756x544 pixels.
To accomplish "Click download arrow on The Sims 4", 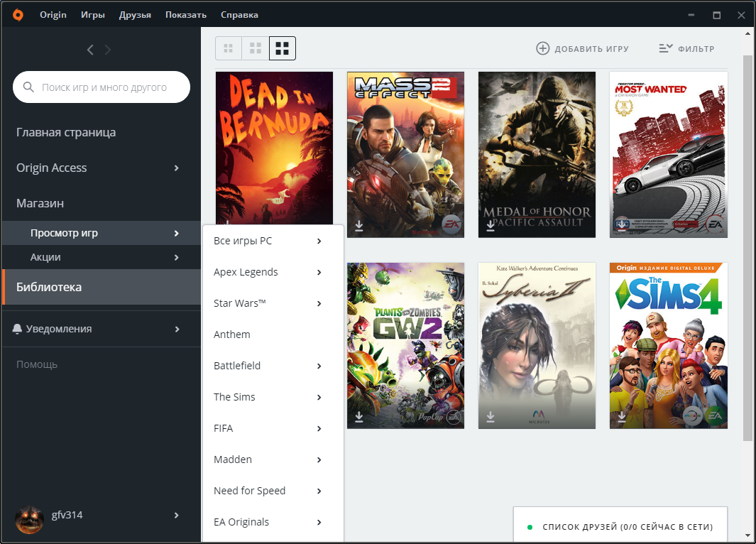I will (x=622, y=417).
